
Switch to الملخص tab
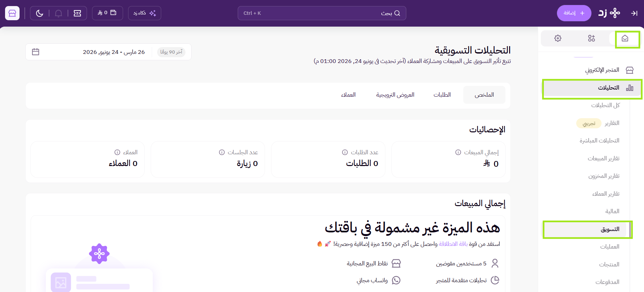484,95
